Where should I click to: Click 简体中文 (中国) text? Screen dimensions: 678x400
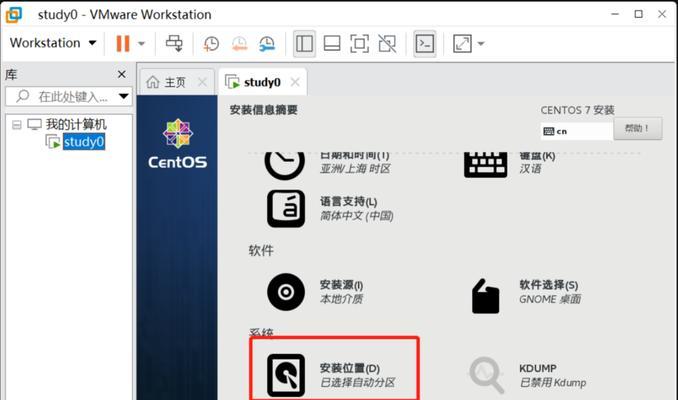[x=357, y=216]
